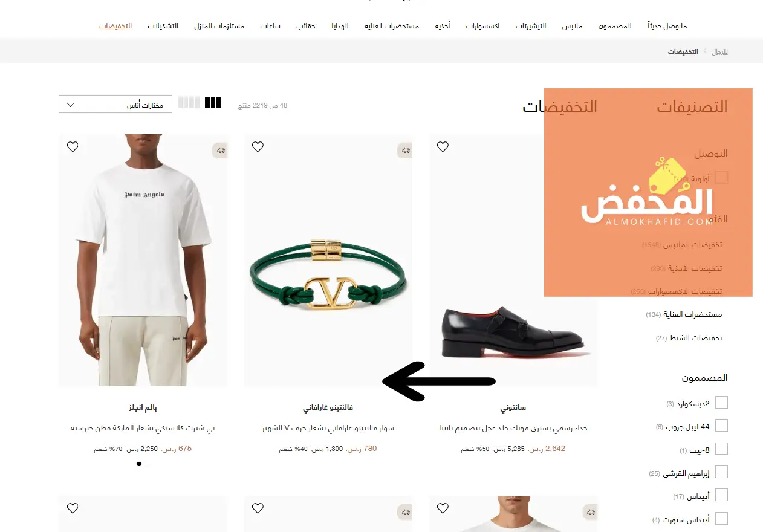The image size is (763, 532).
Task: Click heart on bottom-left partially visible product
Action: click(x=73, y=508)
